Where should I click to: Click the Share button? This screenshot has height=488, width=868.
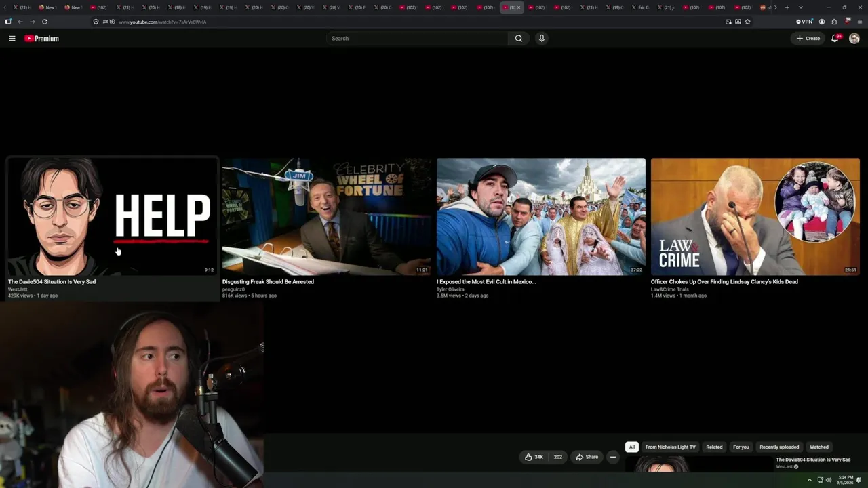[587, 457]
